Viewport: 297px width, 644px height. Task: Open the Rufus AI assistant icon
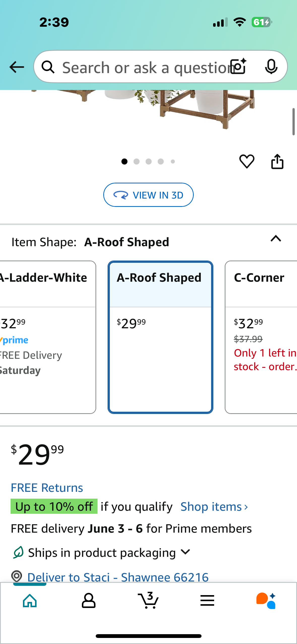coord(266,601)
